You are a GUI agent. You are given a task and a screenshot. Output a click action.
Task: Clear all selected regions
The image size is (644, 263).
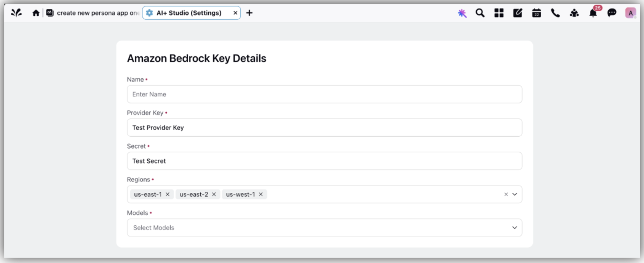click(506, 194)
